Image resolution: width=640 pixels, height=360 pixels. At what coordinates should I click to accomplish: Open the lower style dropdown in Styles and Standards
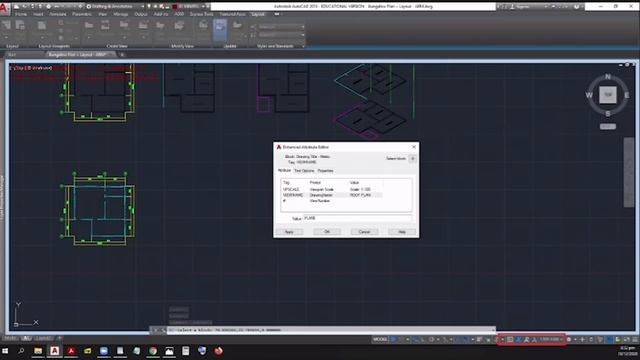point(281,35)
